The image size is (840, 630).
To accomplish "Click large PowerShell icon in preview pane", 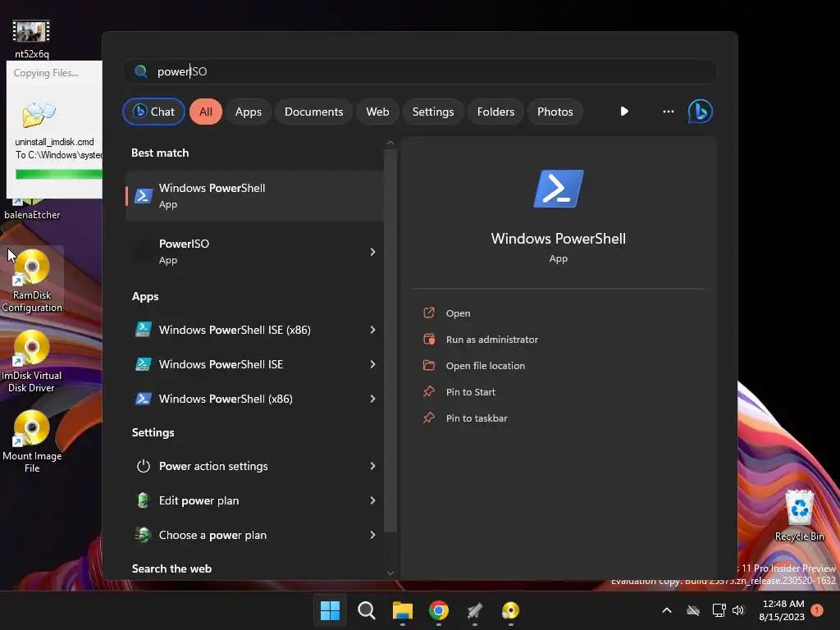I will click(558, 189).
